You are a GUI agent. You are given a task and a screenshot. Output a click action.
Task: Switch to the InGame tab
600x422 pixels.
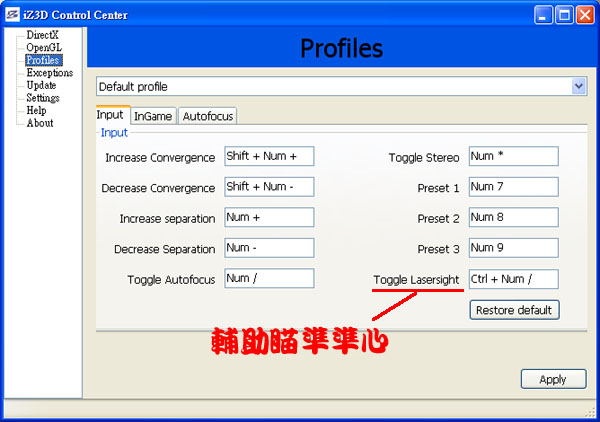(x=153, y=116)
